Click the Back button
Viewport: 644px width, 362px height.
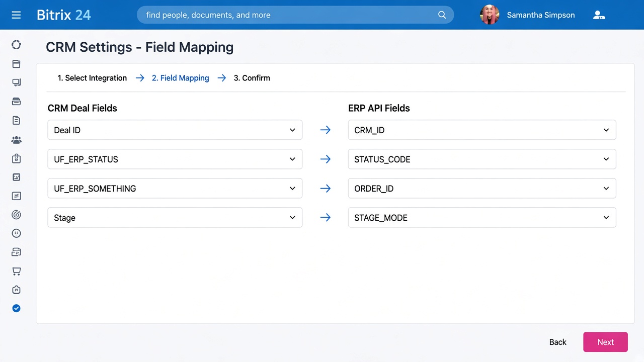pyautogui.click(x=557, y=342)
